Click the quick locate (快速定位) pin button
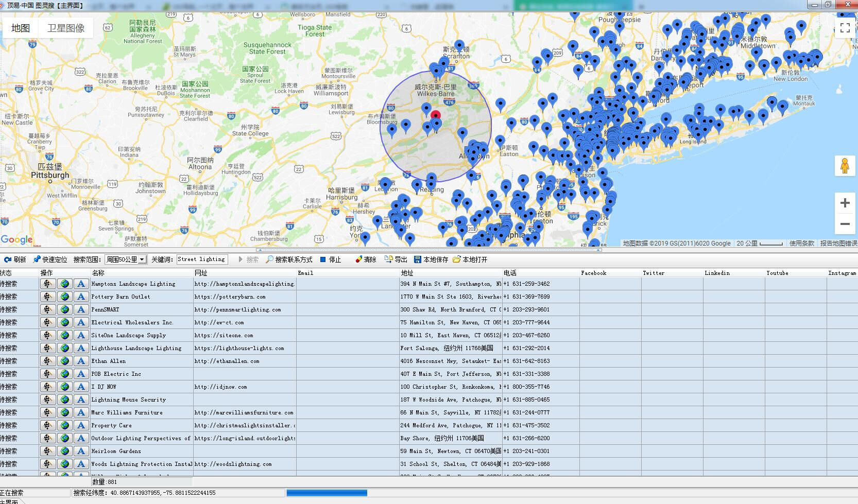This screenshot has height=504, width=858. click(x=50, y=259)
